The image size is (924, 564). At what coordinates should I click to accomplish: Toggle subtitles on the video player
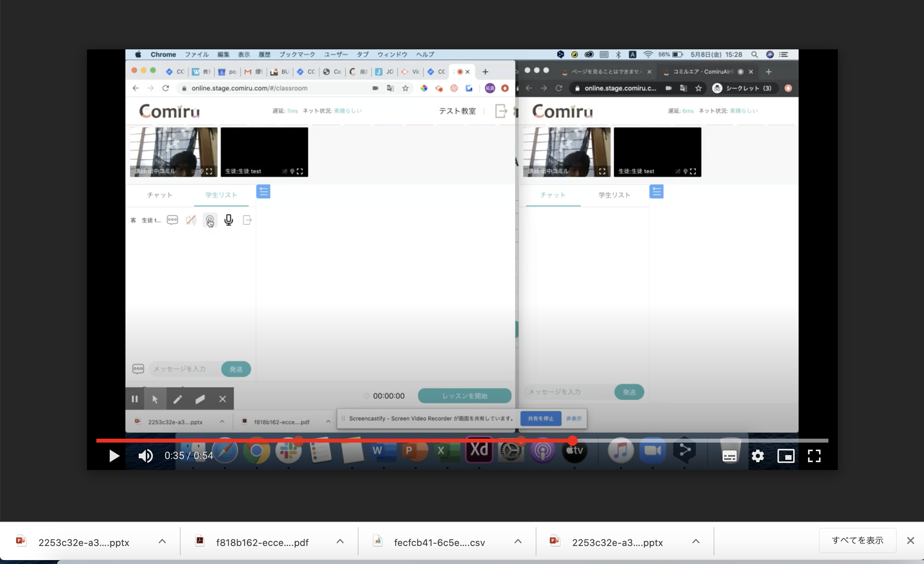pos(729,456)
